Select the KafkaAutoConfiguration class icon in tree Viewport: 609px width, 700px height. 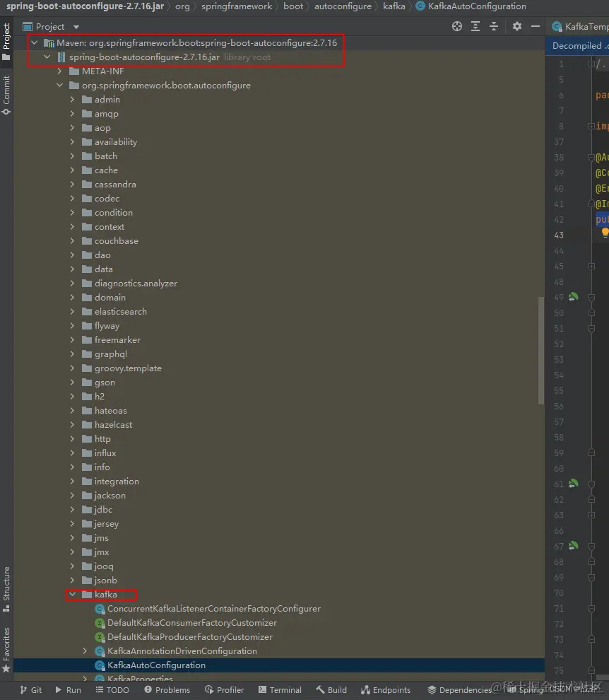point(100,665)
